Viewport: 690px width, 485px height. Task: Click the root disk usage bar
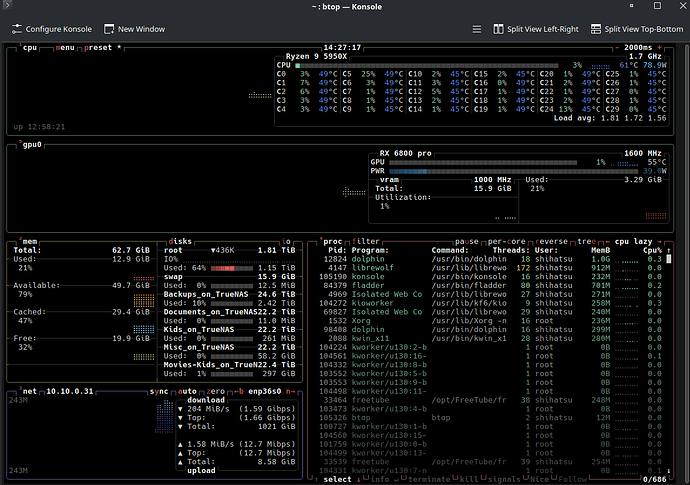point(231,268)
